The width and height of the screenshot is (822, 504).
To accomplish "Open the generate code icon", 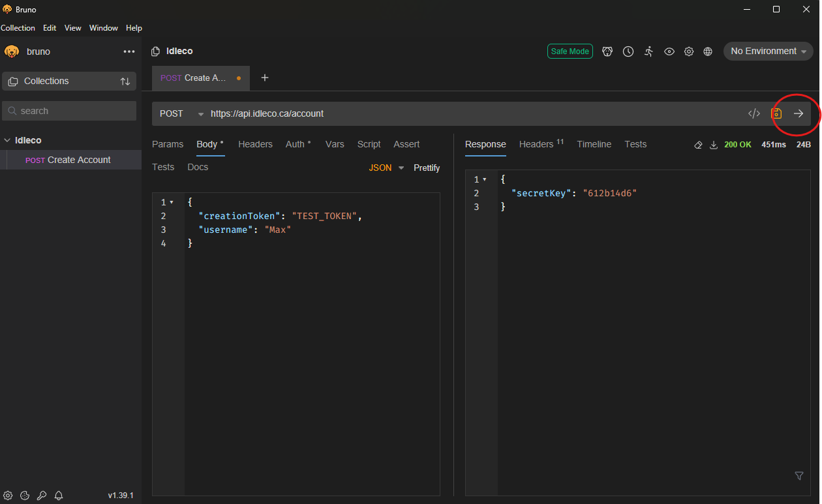I will (754, 113).
